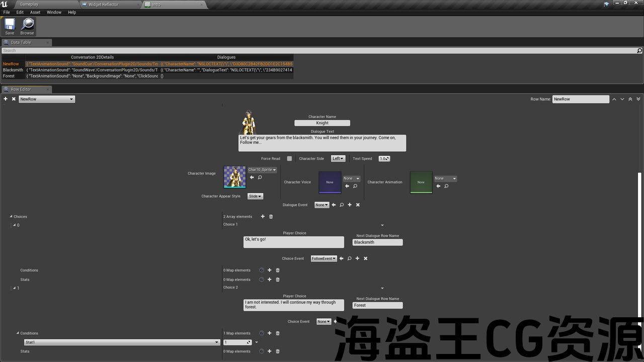
Task: Click the Character Image sprite thumbnail
Action: pyautogui.click(x=234, y=177)
